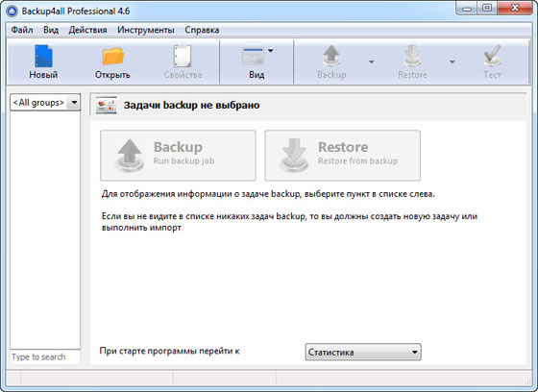Viewport: 538px width, 392px height.
Task: Click the large 'Restore from backup' button
Action: (x=342, y=156)
